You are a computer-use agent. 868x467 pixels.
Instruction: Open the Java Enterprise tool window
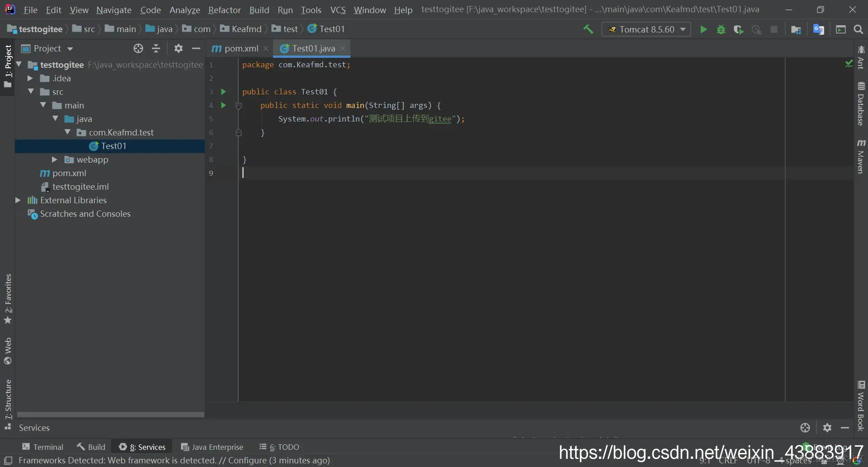(x=212, y=447)
